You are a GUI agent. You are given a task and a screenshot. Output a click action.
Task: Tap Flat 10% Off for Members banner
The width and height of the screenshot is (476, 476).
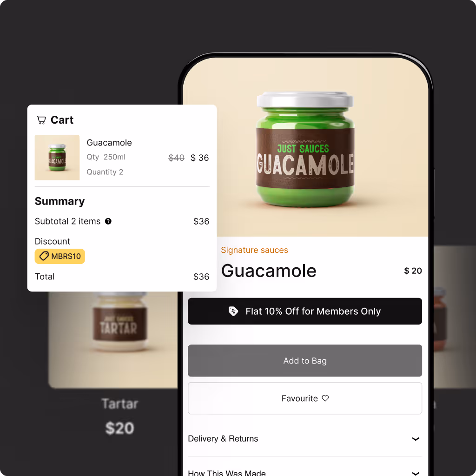[305, 311]
